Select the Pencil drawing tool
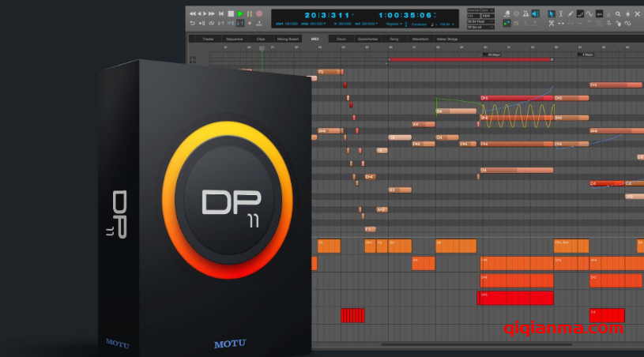Viewport: 644px width, 357px height. [x=571, y=13]
